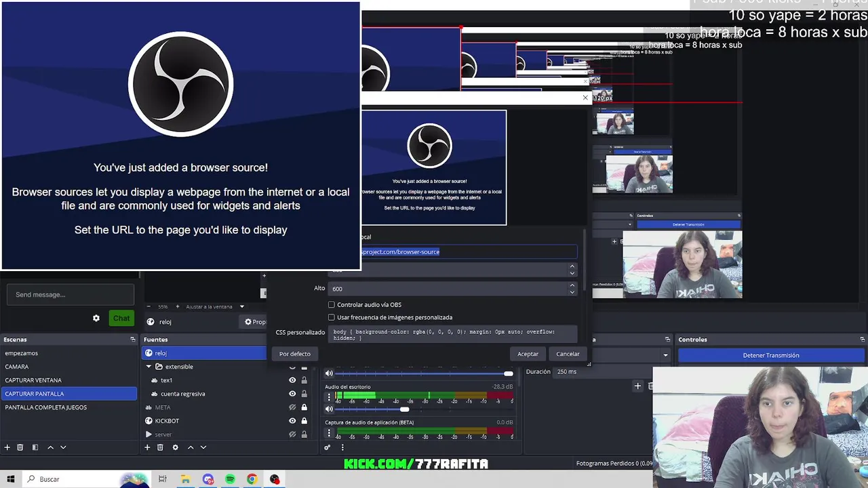This screenshot has width=868, height=488.
Task: Pop out the Controles dock
Action: 862,339
